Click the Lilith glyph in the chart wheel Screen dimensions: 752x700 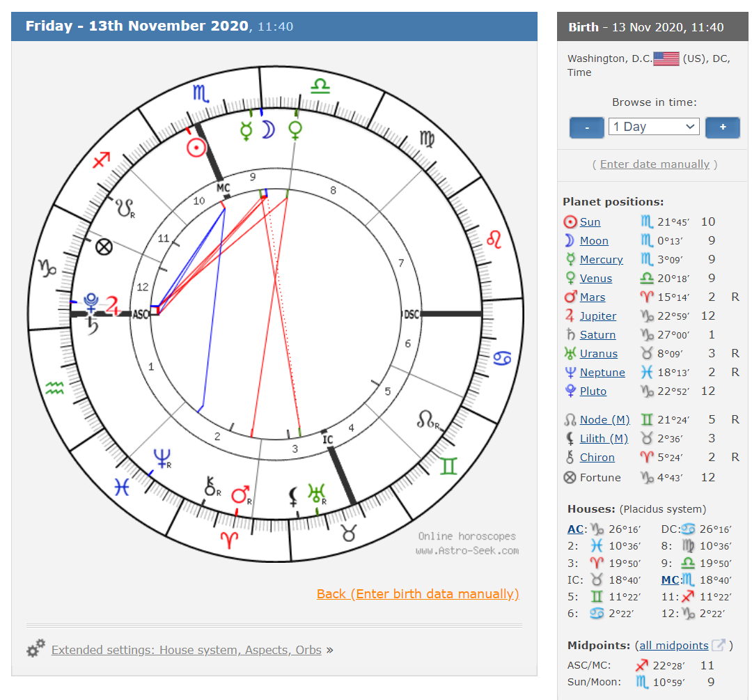coord(293,497)
